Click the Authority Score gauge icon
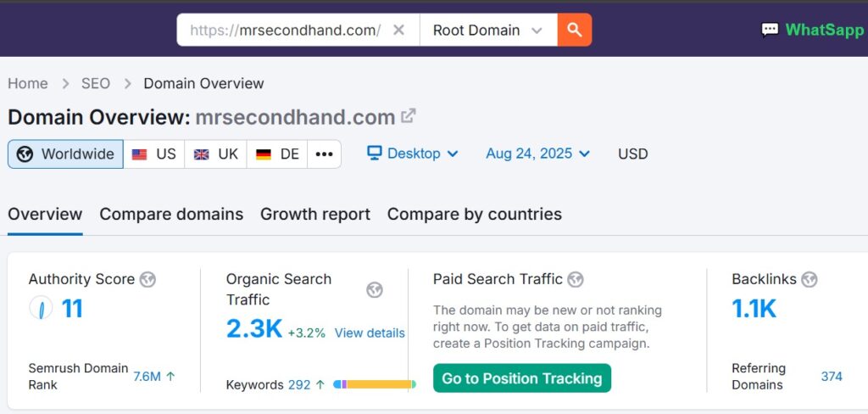This screenshot has width=868, height=414. [x=41, y=308]
